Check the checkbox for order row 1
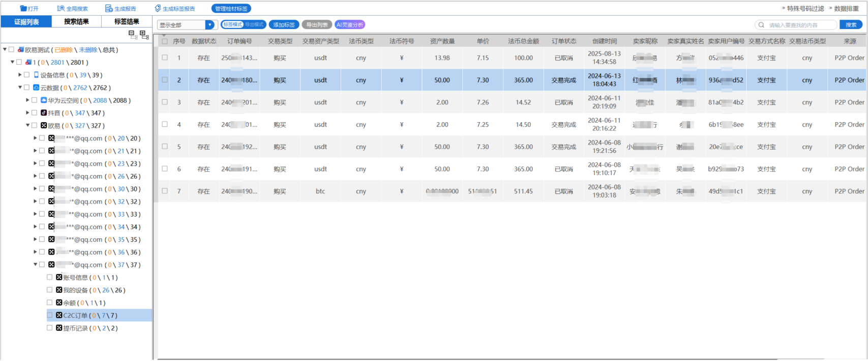Viewport: 868px width, 361px height. click(x=165, y=58)
